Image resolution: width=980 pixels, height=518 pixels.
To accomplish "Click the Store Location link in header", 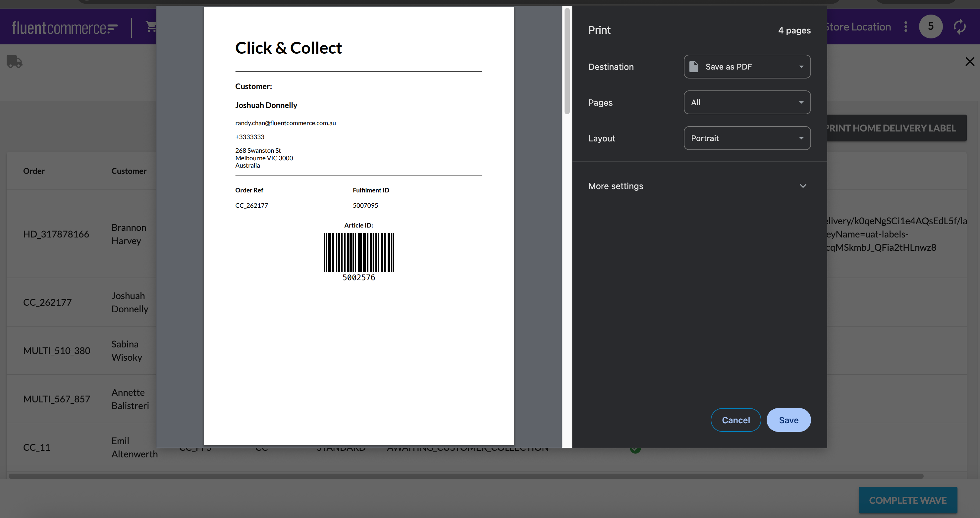I will (859, 26).
